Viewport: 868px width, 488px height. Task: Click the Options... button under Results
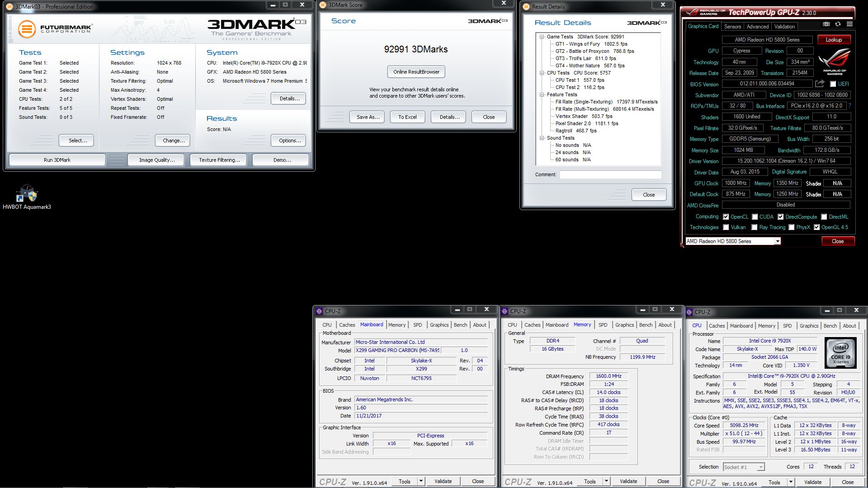click(x=288, y=141)
